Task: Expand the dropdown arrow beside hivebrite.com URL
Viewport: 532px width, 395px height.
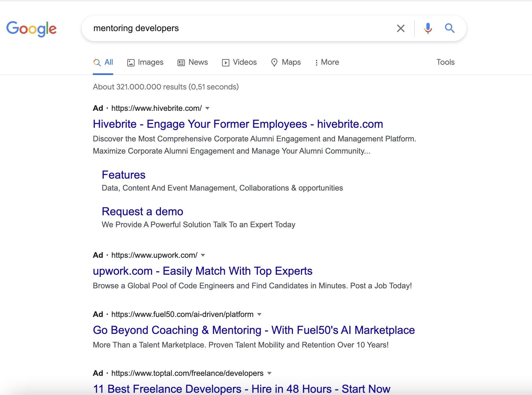Action: [x=207, y=108]
